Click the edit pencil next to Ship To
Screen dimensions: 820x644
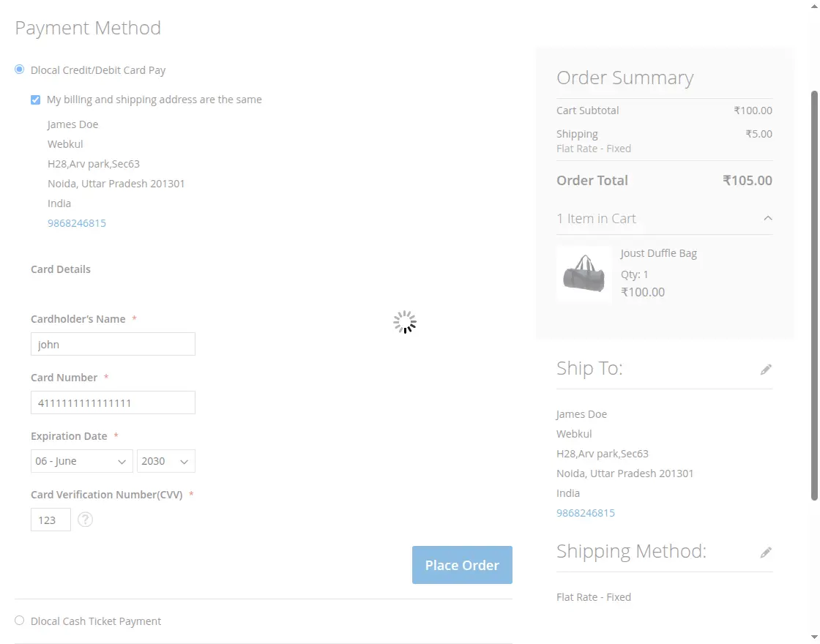click(x=766, y=369)
